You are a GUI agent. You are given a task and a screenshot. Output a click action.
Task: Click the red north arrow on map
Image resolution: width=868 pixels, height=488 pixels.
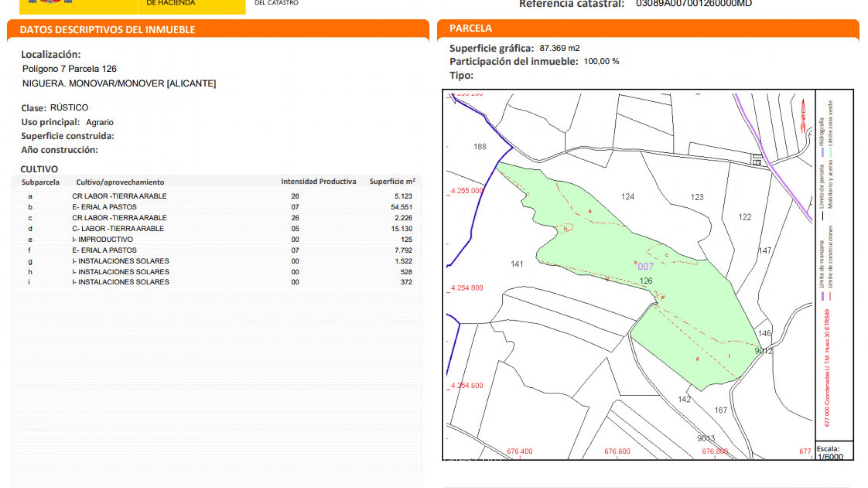click(x=803, y=116)
